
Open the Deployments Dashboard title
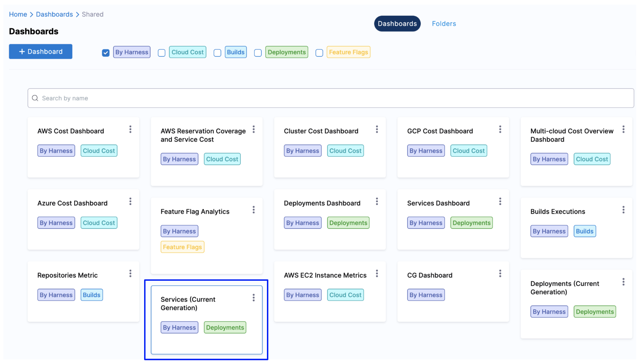pos(322,203)
